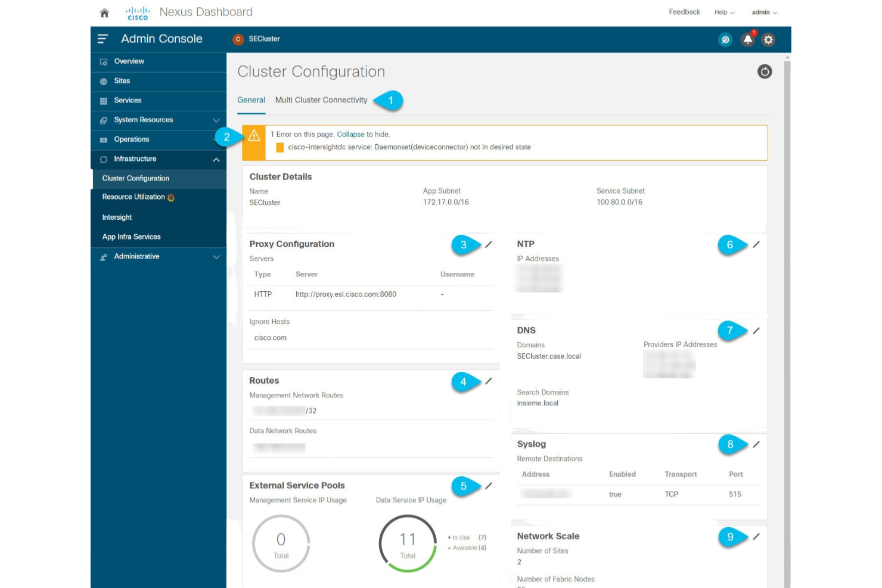Open the notifications bell
Image resolution: width=882 pixels, height=588 pixels.
pyautogui.click(x=747, y=39)
